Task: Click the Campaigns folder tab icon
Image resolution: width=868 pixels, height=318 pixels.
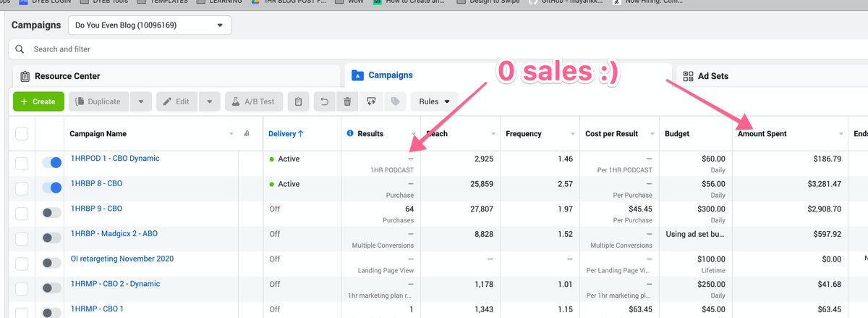Action: 357,75
